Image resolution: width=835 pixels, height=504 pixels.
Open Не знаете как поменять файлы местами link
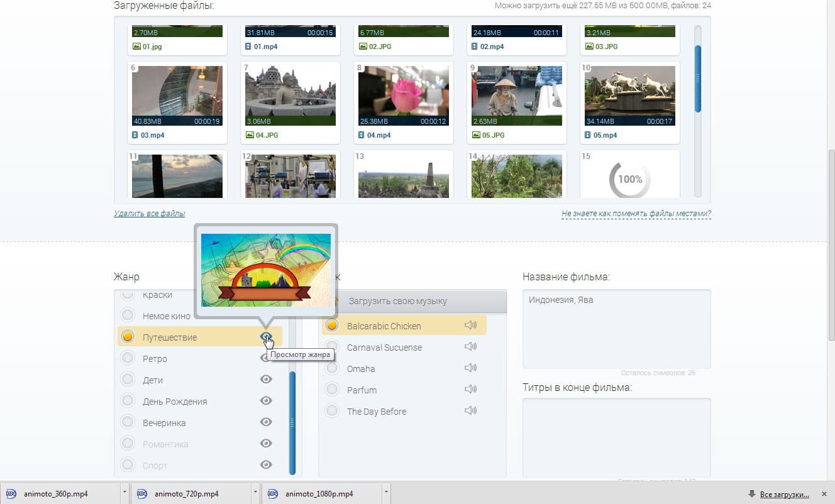[636, 214]
